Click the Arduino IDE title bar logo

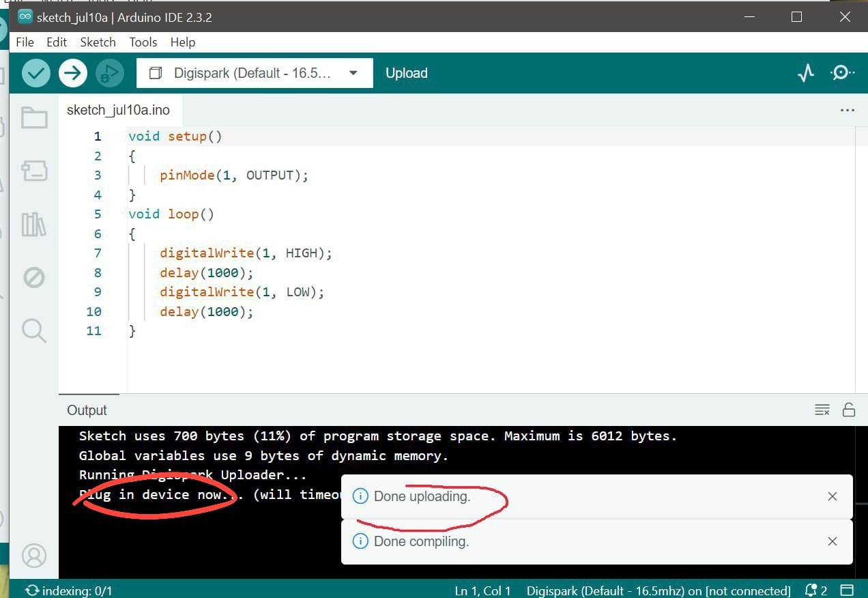click(x=25, y=17)
